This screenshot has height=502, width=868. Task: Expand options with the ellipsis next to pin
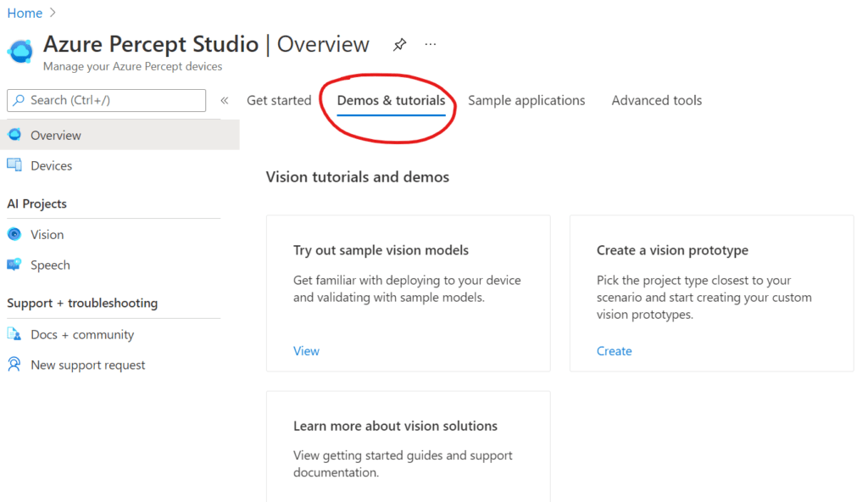[430, 44]
